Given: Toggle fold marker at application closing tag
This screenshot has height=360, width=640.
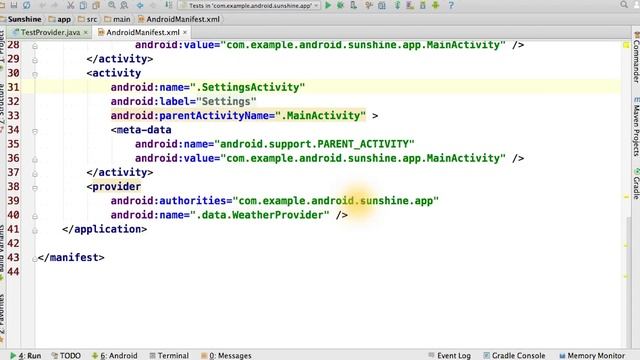Looking at the screenshot, I should pos(35,231).
